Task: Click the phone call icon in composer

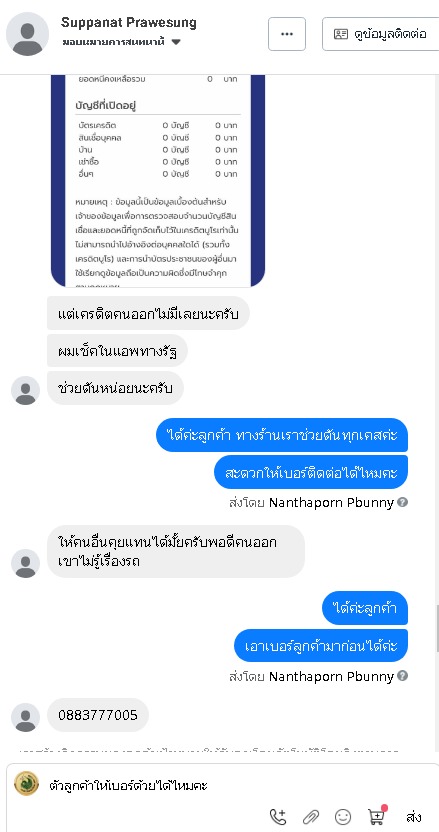Action: 278,816
